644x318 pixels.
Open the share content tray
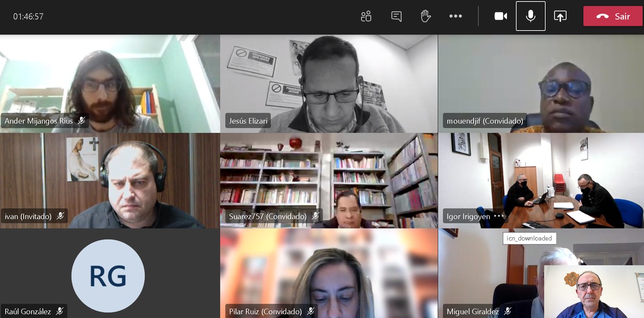coord(560,16)
